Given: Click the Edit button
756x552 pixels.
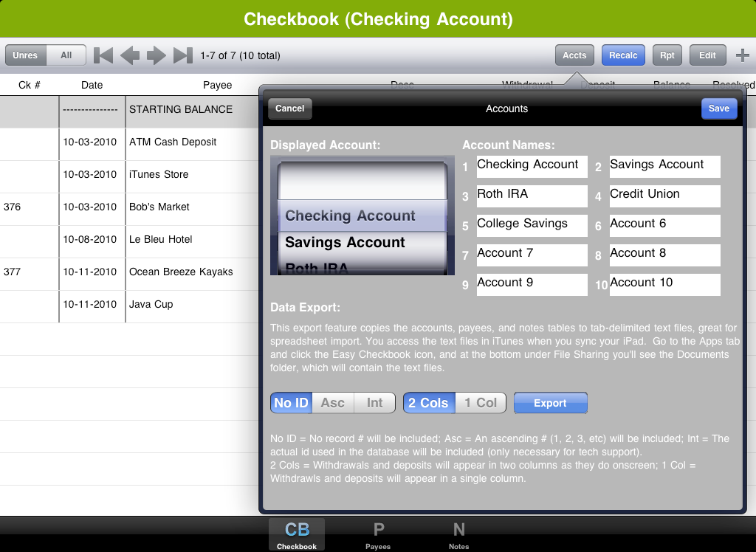Looking at the screenshot, I should pyautogui.click(x=707, y=55).
